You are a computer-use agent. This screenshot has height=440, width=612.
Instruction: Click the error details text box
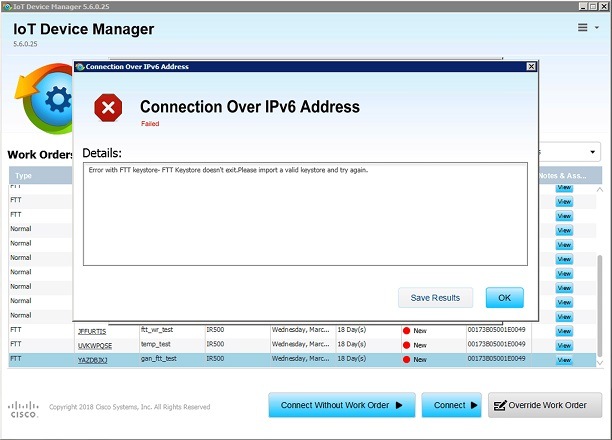point(305,214)
